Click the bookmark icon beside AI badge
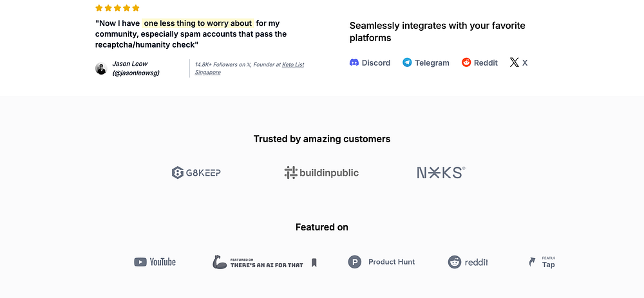 click(314, 262)
